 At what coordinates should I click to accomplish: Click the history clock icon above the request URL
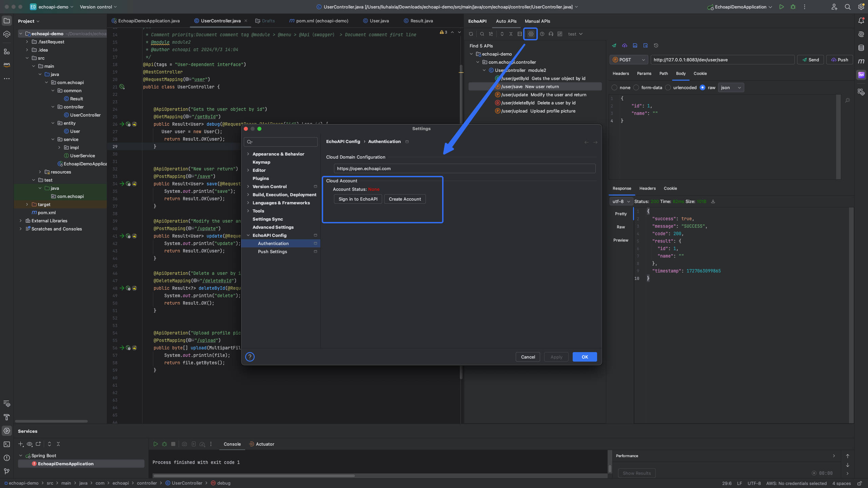(x=656, y=45)
